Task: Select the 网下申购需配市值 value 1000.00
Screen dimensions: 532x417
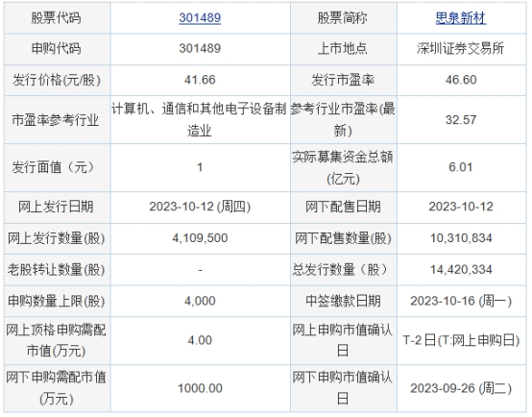Action: [x=200, y=388]
